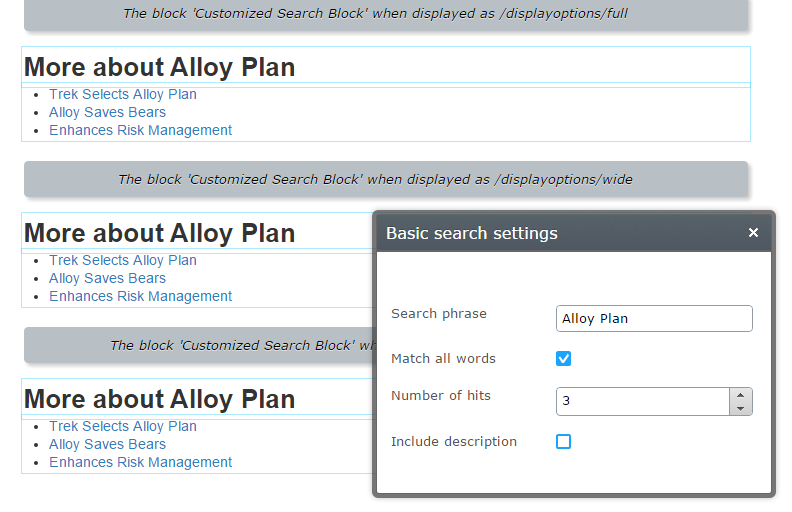The image size is (792, 512).
Task: Click the Basic search settings title bar
Action: 560,233
